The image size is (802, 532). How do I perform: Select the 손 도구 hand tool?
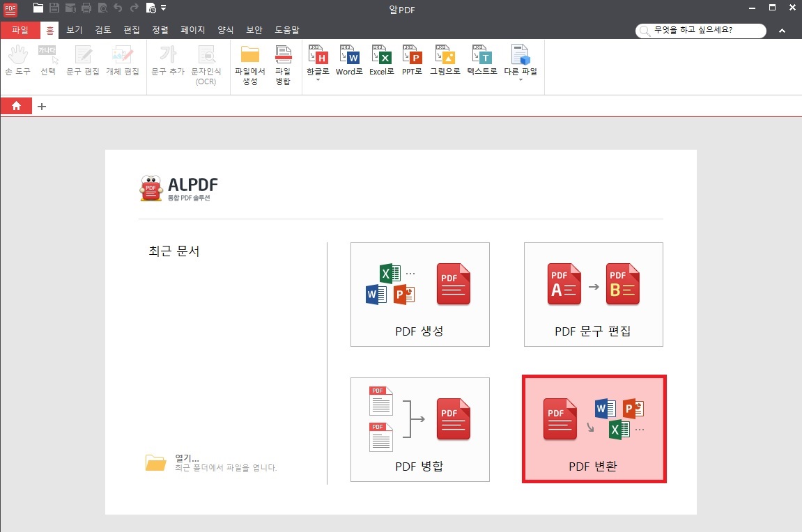click(18, 61)
